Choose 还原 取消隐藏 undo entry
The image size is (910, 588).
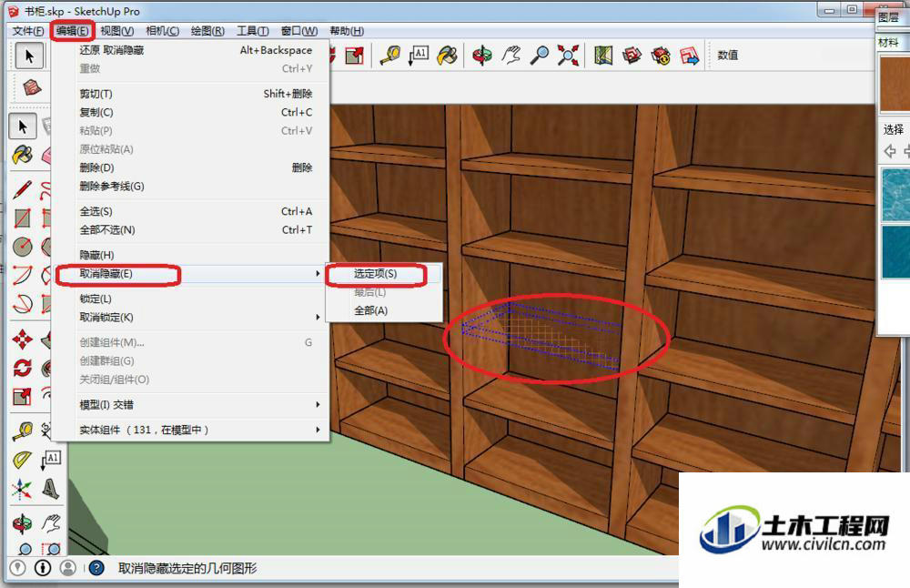190,50
